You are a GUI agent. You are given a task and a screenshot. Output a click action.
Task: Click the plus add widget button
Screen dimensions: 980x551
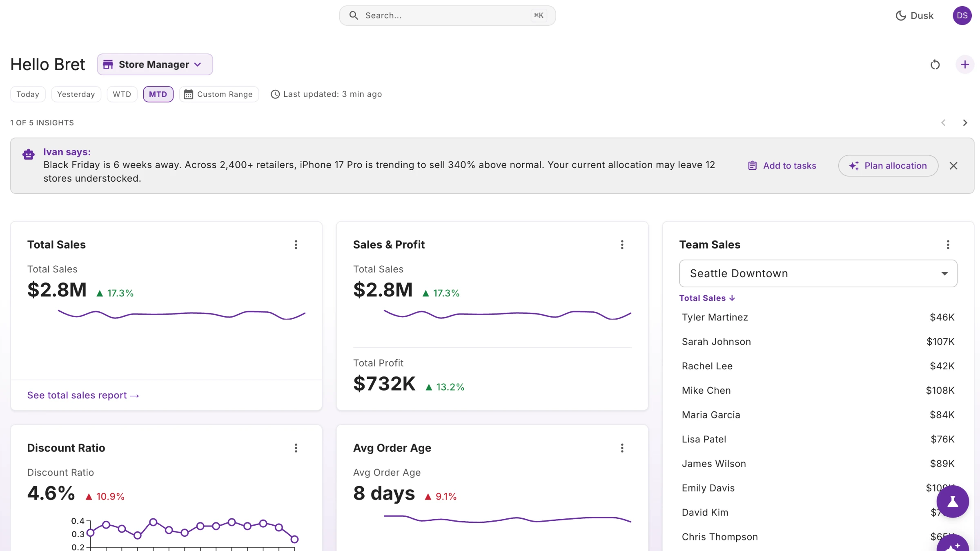point(965,64)
